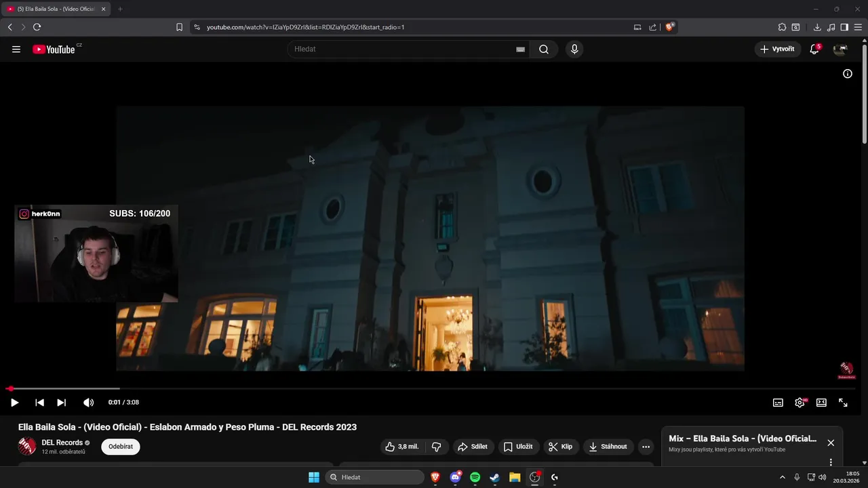The height and width of the screenshot is (488, 868).
Task: Toggle subtitles/closed captions
Action: coord(778,403)
